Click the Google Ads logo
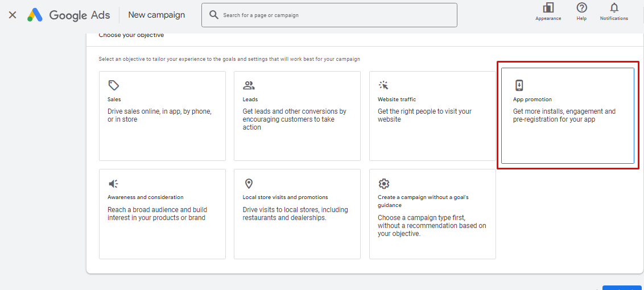The width and height of the screenshot is (644, 290). 35,15
